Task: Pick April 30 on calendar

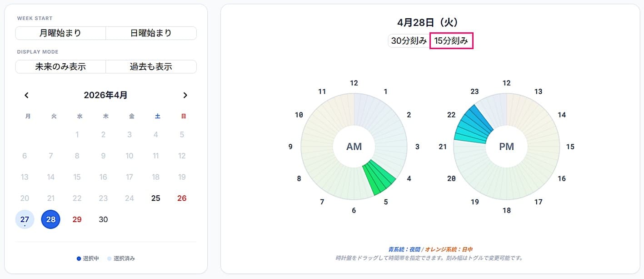Action: click(x=104, y=219)
